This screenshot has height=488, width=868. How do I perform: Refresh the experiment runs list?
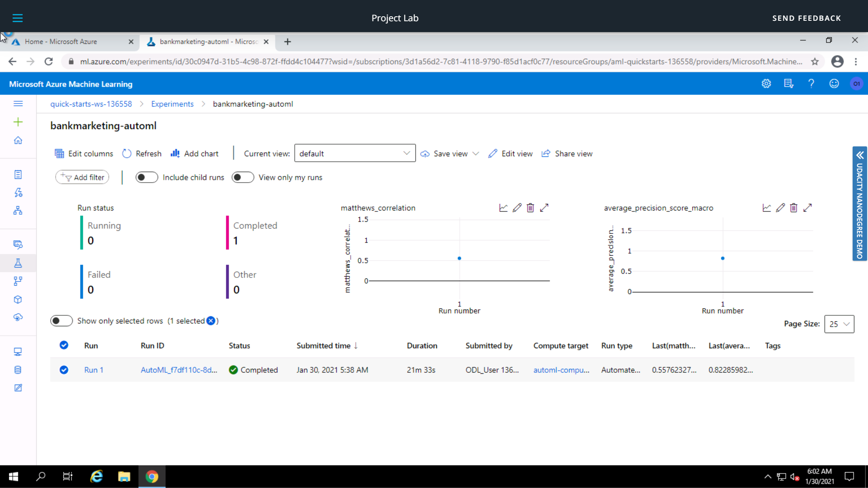pyautogui.click(x=142, y=153)
